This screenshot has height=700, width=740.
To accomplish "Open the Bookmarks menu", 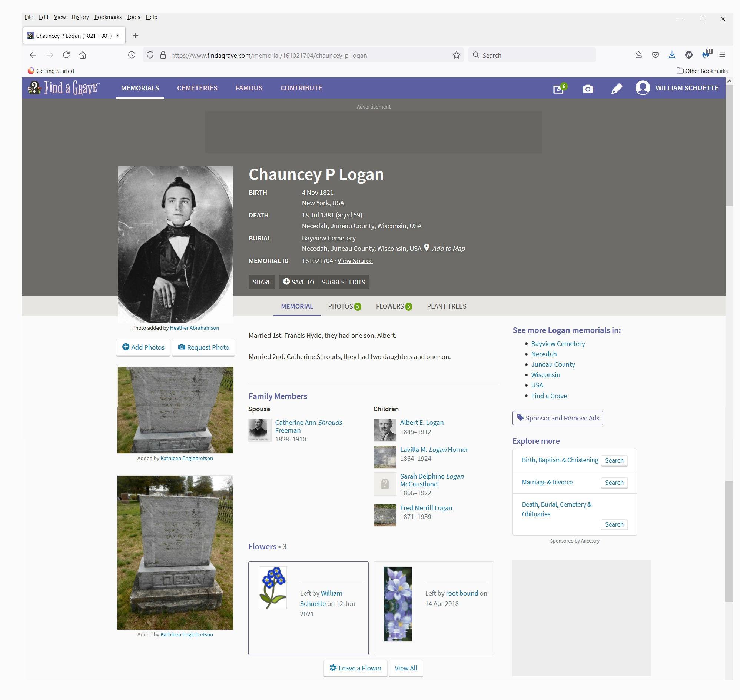I will coord(107,17).
